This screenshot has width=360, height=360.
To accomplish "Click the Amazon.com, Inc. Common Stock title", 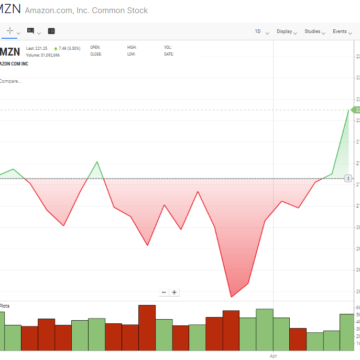I will click(86, 10).
